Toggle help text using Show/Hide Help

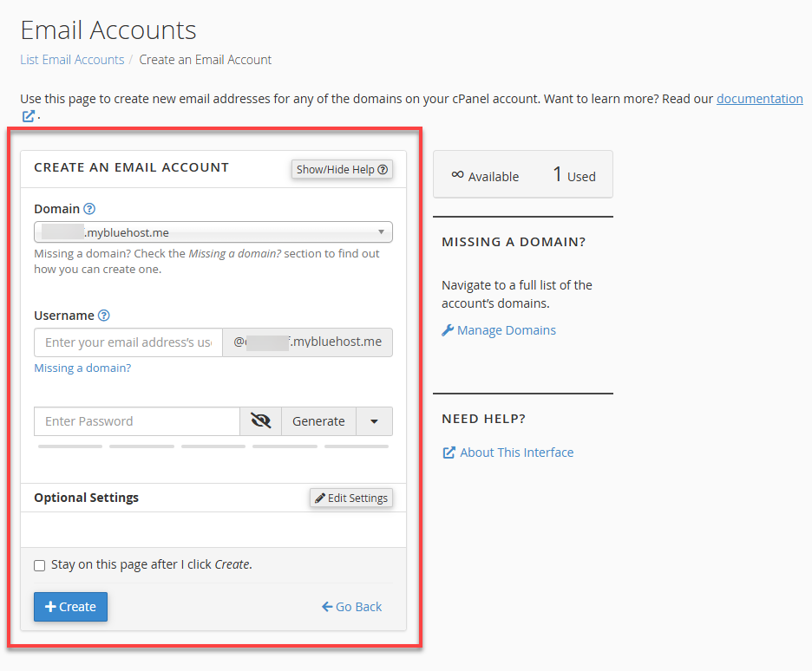(x=342, y=169)
